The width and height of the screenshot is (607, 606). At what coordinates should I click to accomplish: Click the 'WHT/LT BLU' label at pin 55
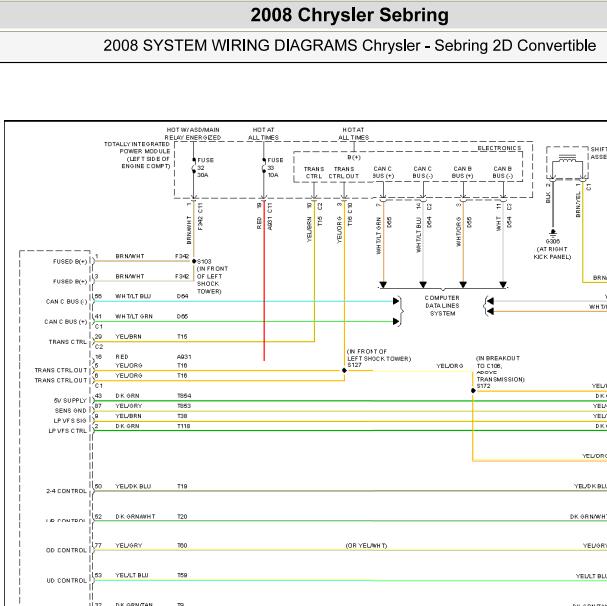click(133, 296)
